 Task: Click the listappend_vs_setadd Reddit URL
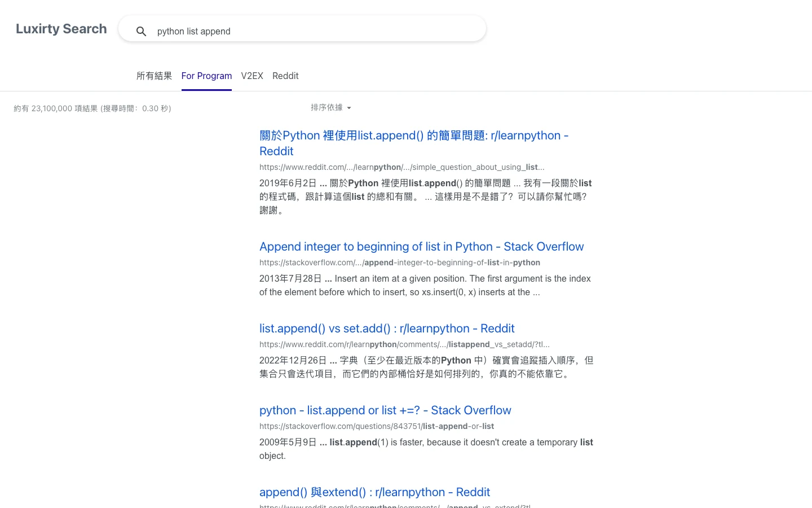click(x=404, y=344)
